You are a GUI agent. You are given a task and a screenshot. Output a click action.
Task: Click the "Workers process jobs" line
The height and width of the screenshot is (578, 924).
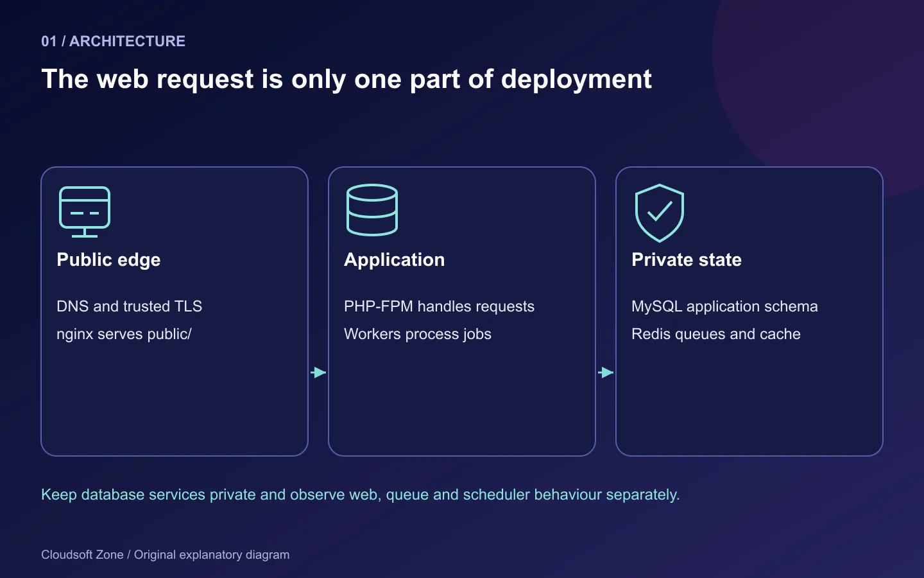click(418, 334)
